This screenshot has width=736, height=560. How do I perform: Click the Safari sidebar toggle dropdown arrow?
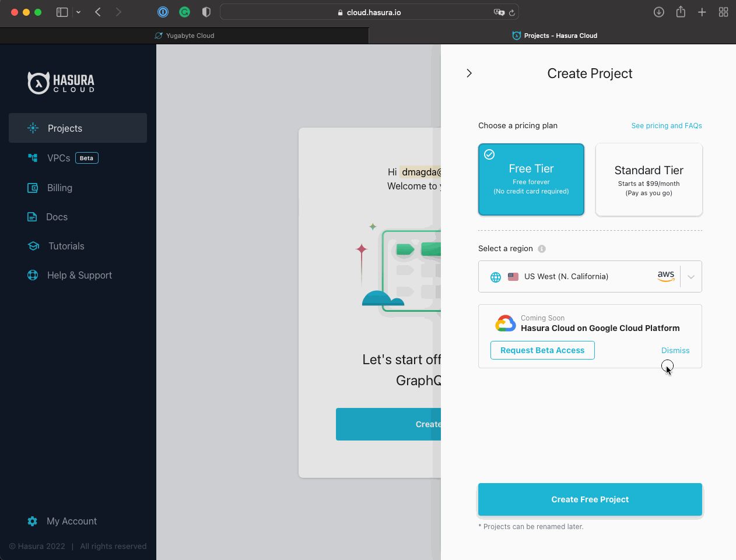78,12
